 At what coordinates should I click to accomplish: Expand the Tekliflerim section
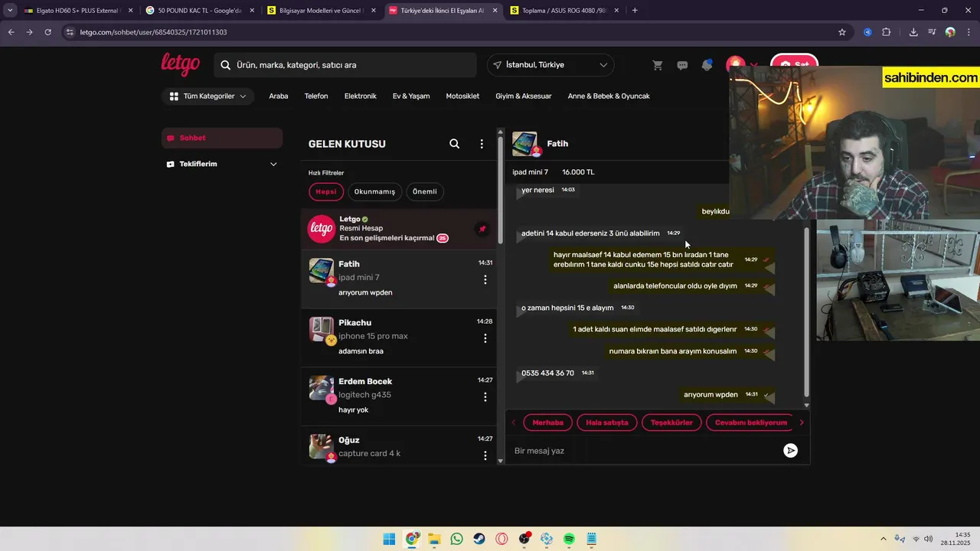222,164
